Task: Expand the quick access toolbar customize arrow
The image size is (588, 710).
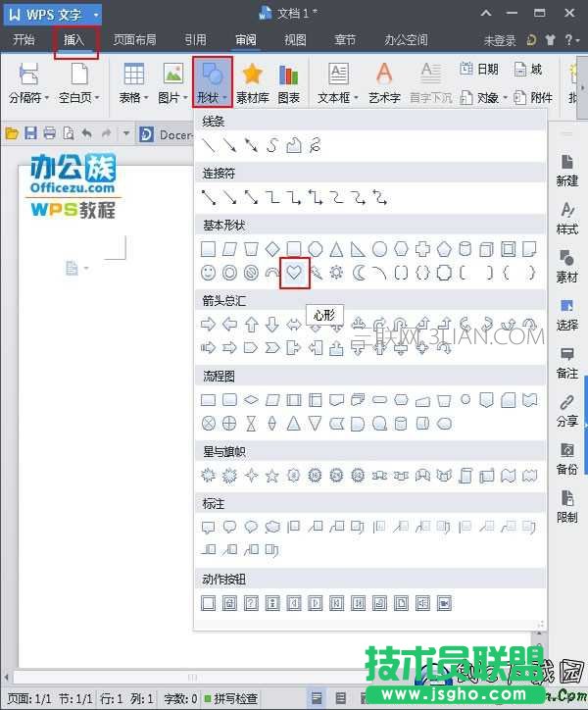Action: click(125, 133)
